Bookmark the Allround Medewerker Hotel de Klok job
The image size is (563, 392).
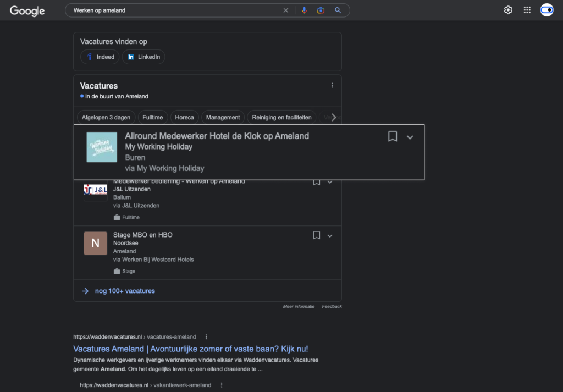[x=393, y=136]
